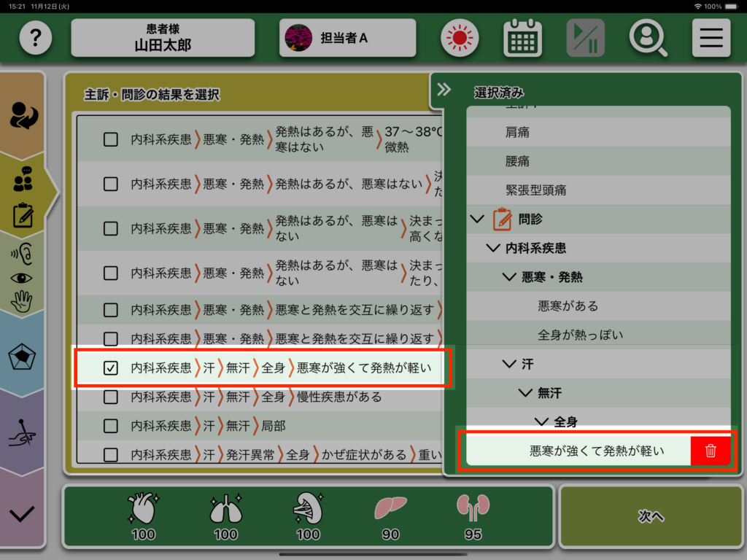747x560 pixels.
Task: Open the patient search magnifier icon
Action: [x=648, y=37]
